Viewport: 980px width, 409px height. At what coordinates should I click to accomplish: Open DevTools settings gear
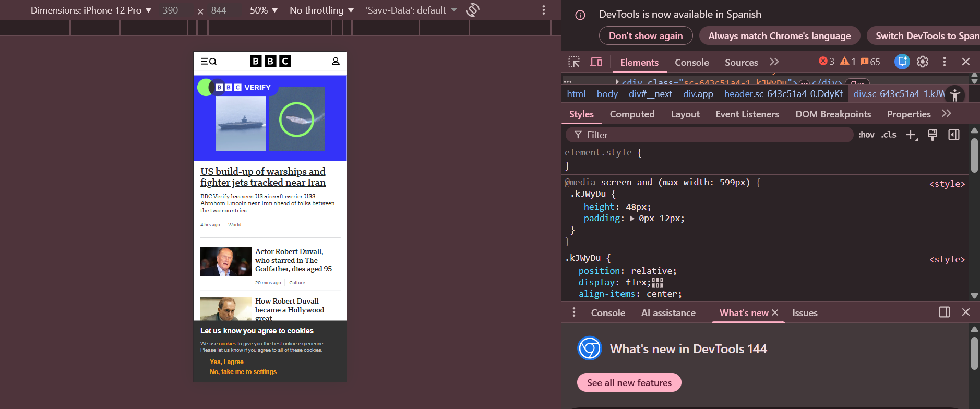[923, 62]
